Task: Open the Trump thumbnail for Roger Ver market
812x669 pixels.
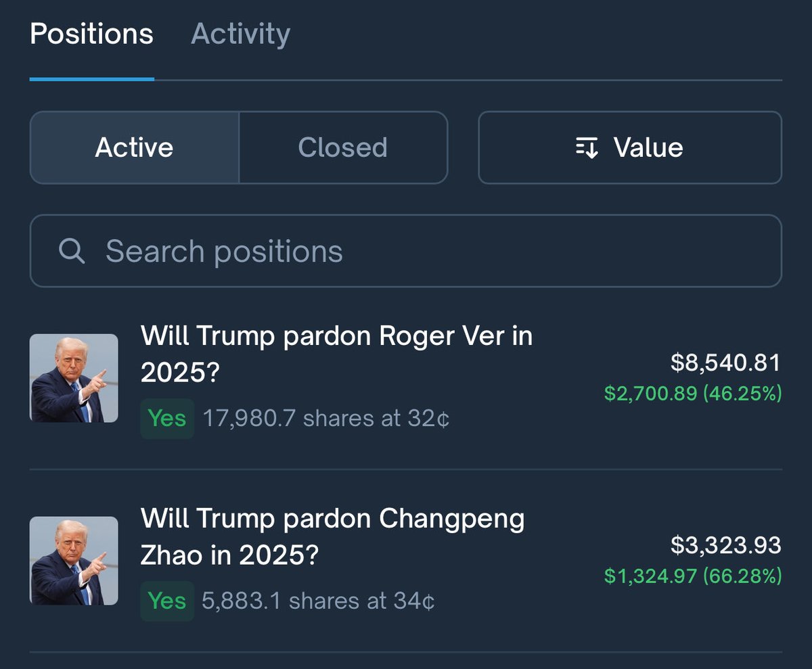Action: (x=74, y=378)
